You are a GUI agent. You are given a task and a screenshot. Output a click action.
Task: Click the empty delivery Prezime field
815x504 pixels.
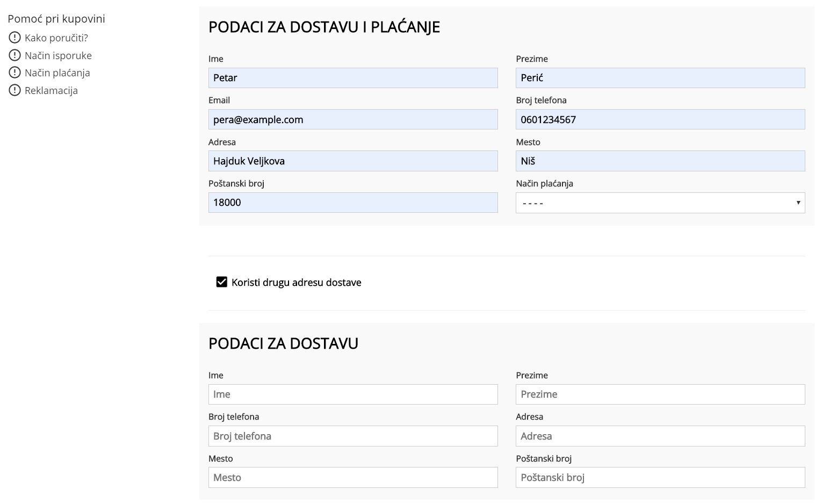660,394
